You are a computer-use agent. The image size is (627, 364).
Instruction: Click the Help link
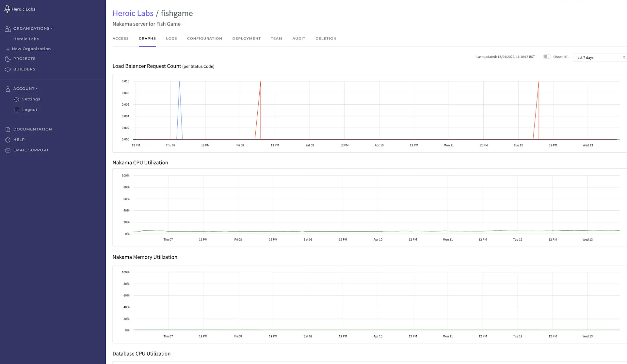coord(19,140)
